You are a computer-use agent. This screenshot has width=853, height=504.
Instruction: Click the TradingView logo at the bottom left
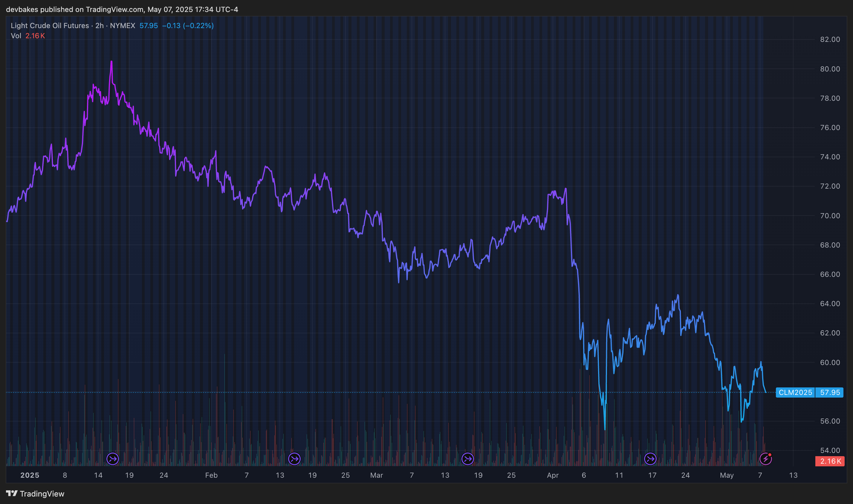tap(35, 494)
